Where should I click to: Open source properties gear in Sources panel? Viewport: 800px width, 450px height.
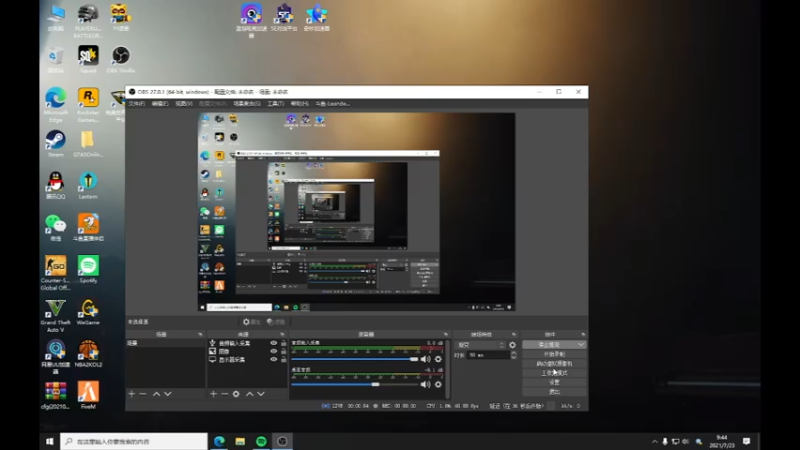[x=236, y=394]
